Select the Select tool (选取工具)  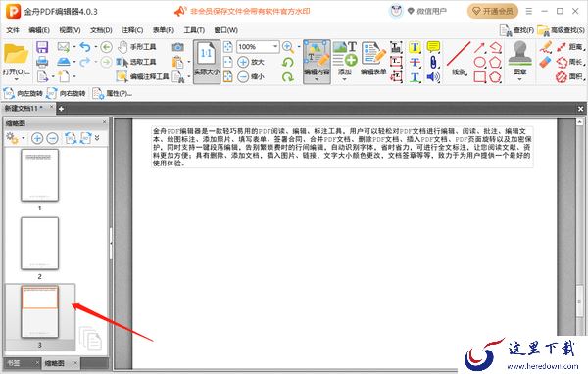[x=136, y=62]
